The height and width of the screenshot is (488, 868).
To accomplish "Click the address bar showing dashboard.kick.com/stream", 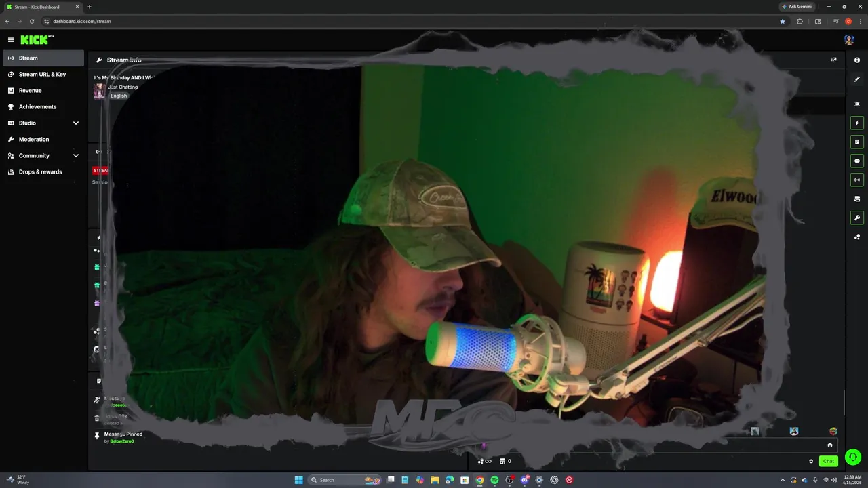I will pos(82,21).
